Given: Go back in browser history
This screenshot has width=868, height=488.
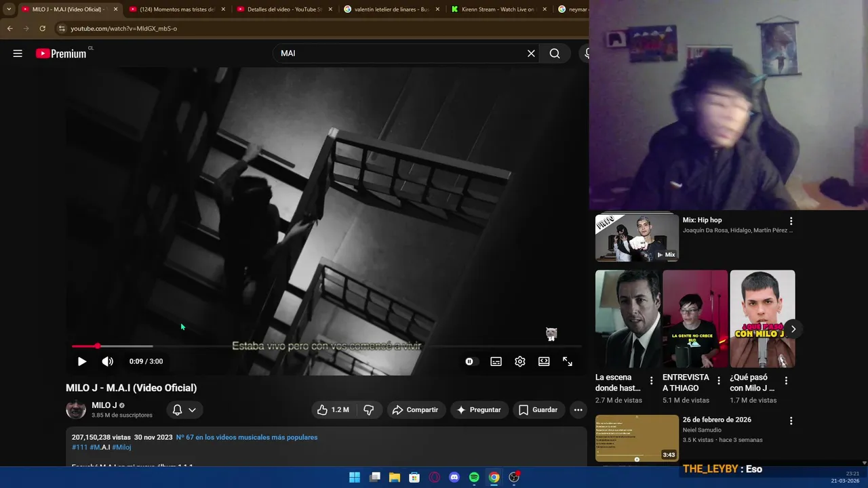Looking at the screenshot, I should [x=9, y=28].
